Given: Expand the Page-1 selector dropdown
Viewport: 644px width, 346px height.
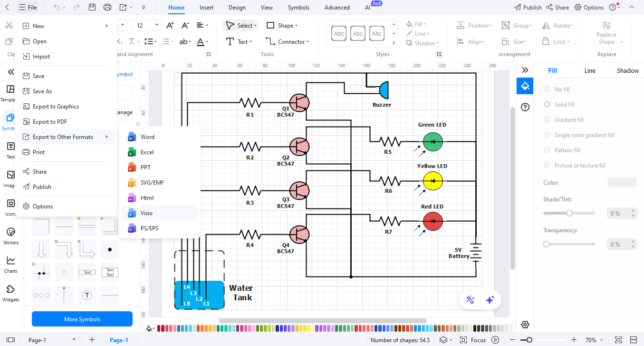Looking at the screenshot, I should [74, 340].
